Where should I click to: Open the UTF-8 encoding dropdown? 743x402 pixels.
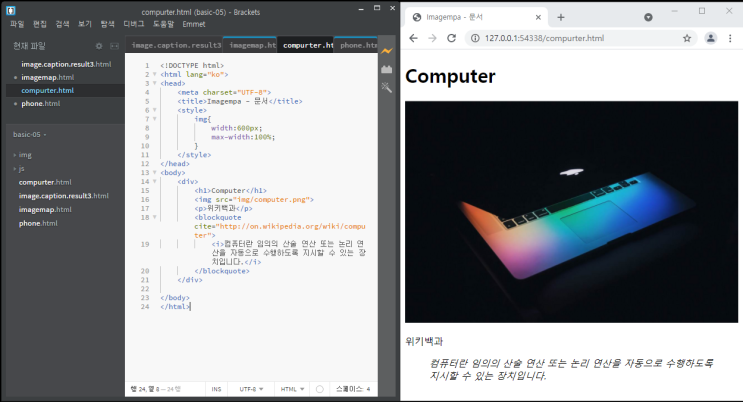[251, 389]
